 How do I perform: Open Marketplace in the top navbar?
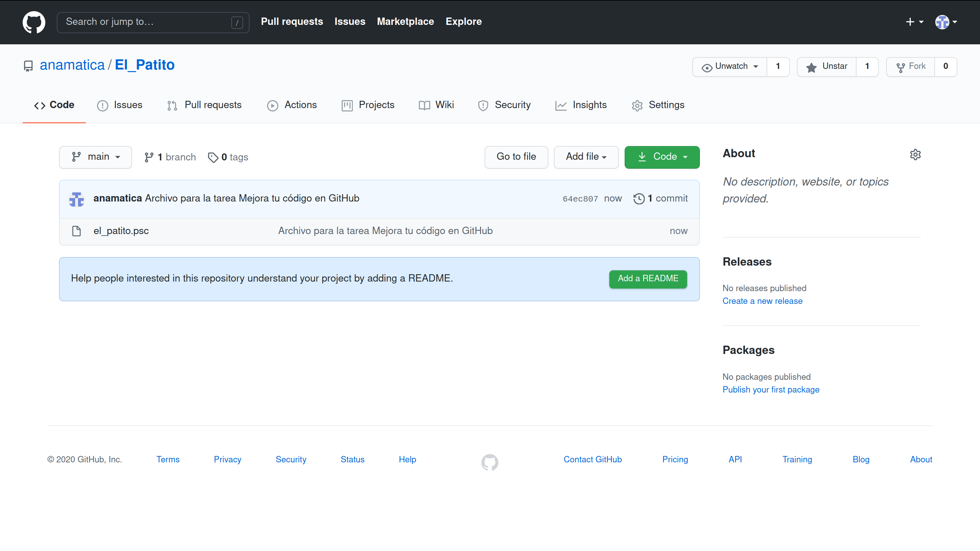405,22
